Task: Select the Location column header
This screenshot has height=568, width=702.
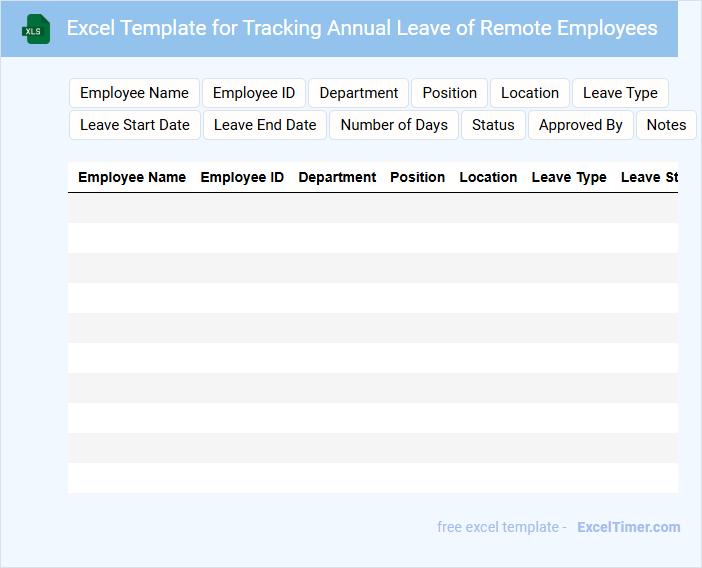Action: [488, 177]
